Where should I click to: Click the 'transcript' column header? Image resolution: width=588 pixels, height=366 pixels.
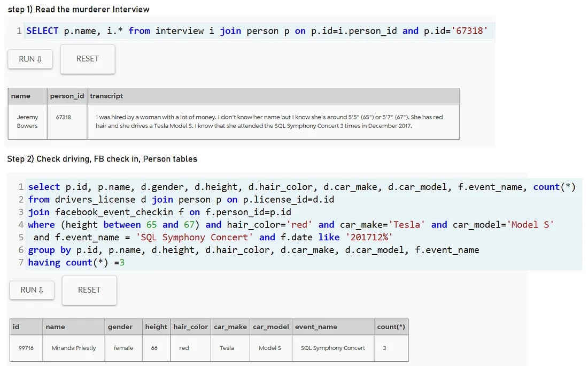point(273,96)
